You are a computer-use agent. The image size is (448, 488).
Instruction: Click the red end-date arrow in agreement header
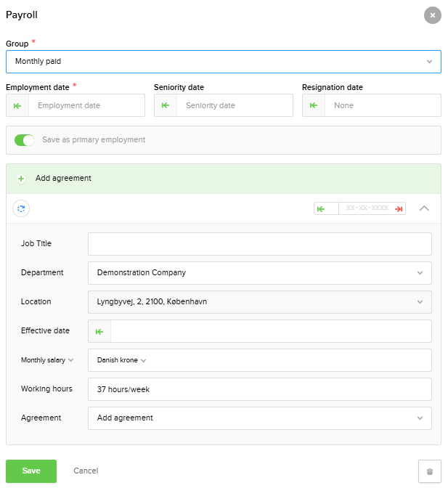point(399,208)
